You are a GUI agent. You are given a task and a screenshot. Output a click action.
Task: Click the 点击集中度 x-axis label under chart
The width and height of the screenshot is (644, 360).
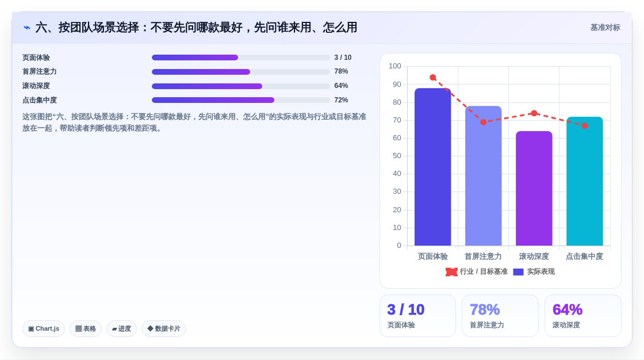coord(584,256)
